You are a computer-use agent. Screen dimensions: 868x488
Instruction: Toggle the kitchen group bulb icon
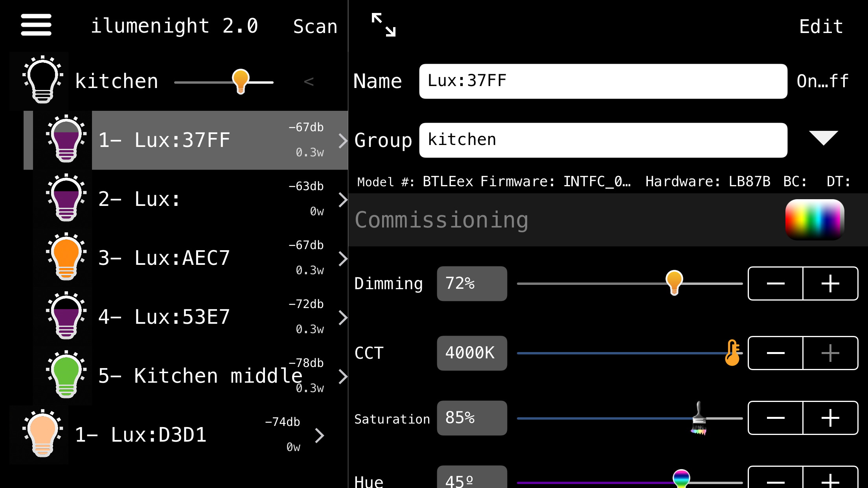pos(42,80)
